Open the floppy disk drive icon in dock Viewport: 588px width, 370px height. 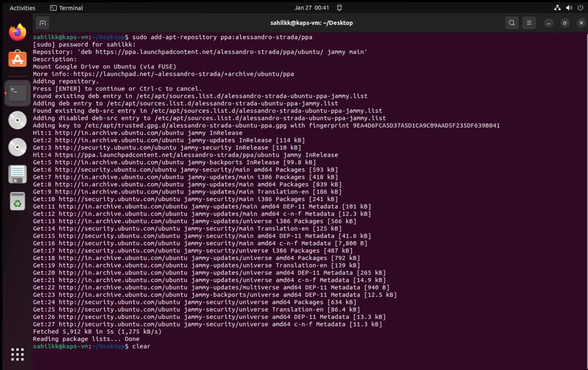pos(18,174)
